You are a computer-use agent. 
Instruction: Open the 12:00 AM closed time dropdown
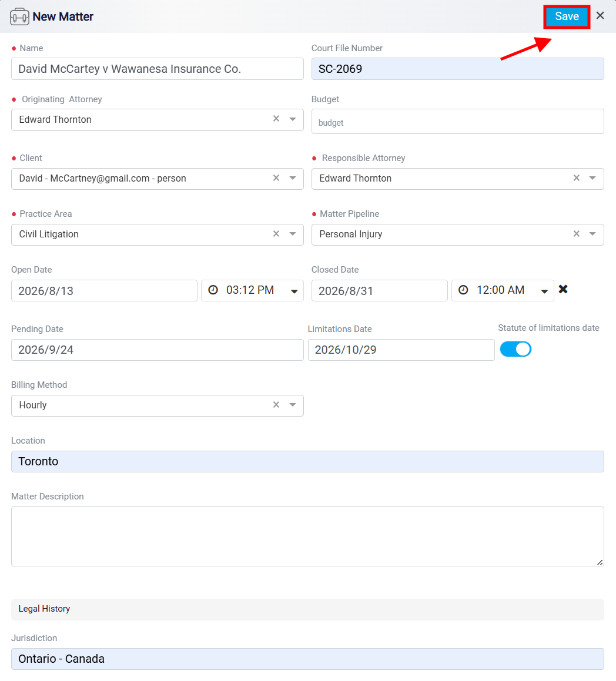[544, 291]
